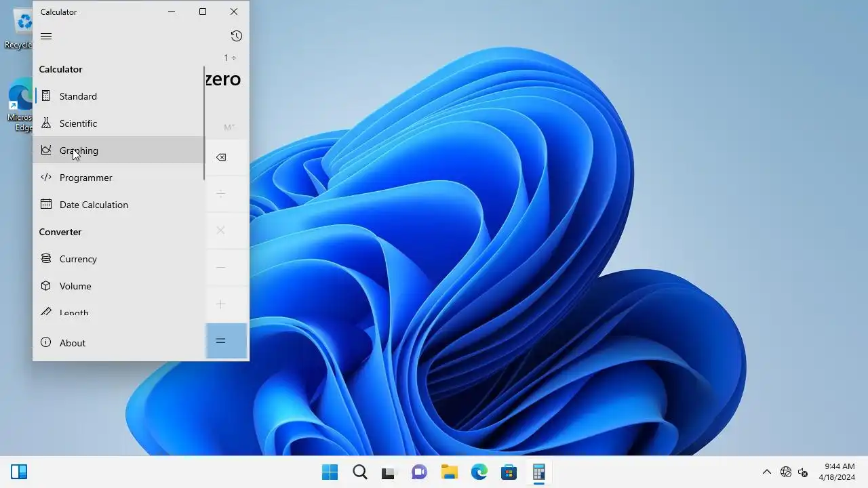Launch Microsoft Edge from taskbar

click(479, 472)
